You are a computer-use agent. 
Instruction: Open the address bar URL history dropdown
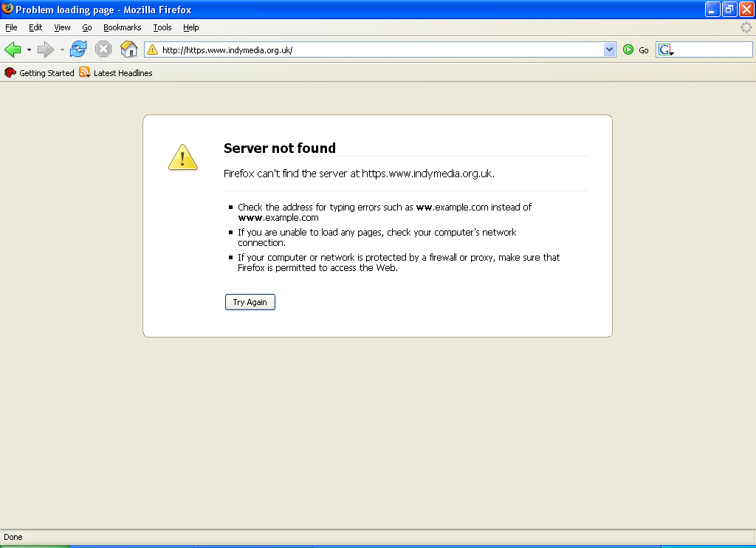coord(609,49)
